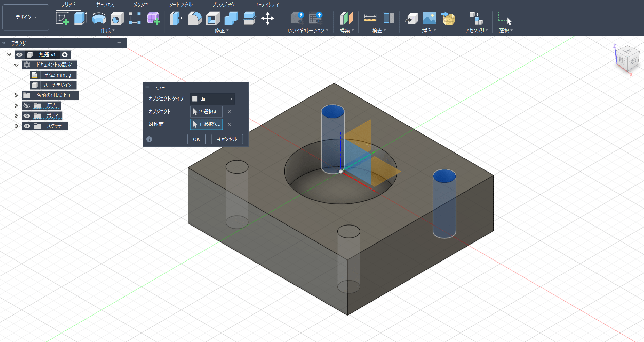This screenshot has width=644, height=342.
Task: Switch to the サーフェス tab
Action: click(x=105, y=4)
